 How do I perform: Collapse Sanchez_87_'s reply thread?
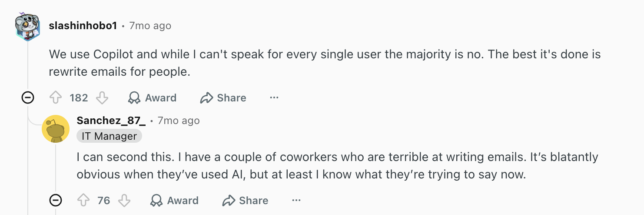tap(56, 201)
